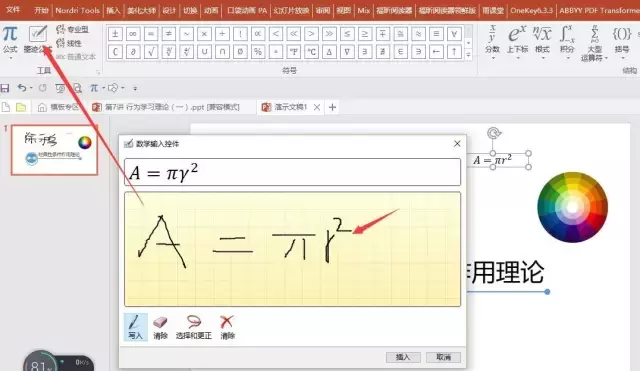Open the 上下标 script structures dropdown
The width and height of the screenshot is (640, 371).
click(x=517, y=42)
